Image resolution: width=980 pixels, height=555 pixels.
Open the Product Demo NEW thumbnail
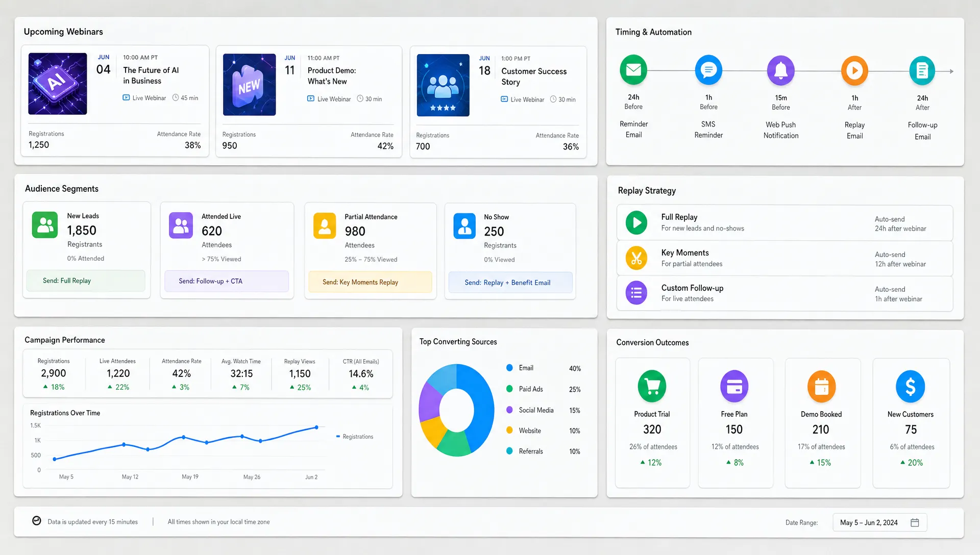click(x=250, y=85)
